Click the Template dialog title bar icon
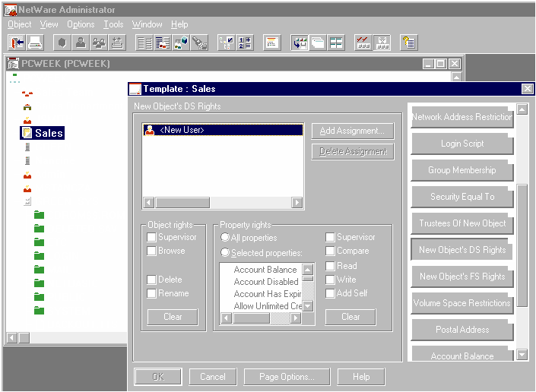The image size is (536, 392). point(135,89)
